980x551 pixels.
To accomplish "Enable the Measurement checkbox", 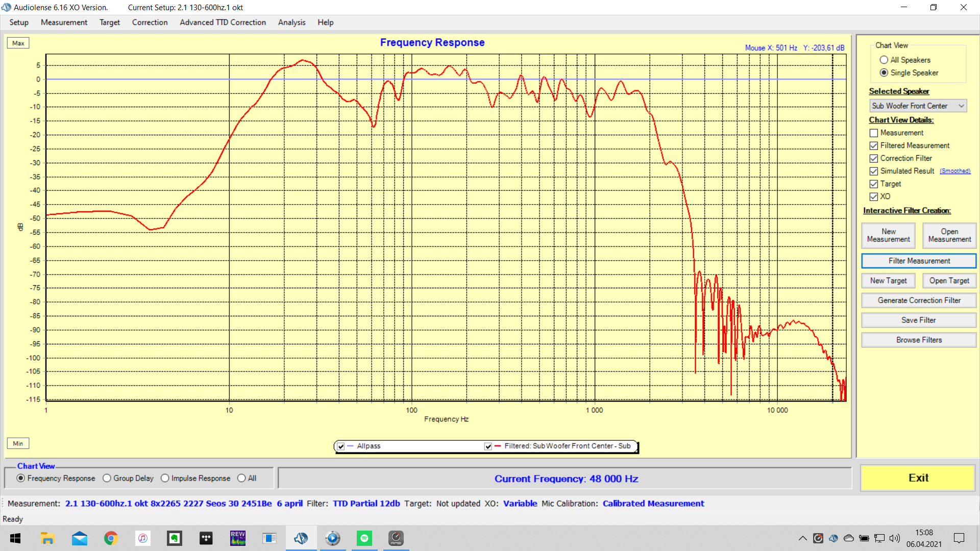I will (x=874, y=133).
